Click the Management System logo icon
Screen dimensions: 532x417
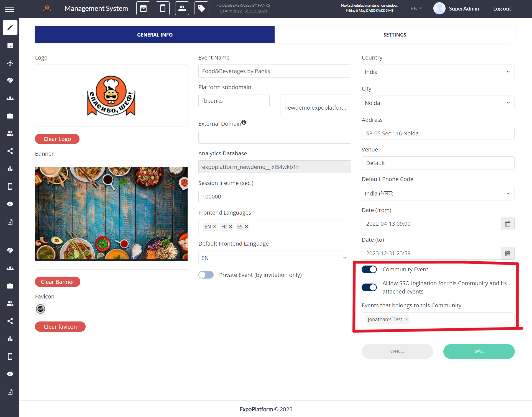tap(47, 8)
